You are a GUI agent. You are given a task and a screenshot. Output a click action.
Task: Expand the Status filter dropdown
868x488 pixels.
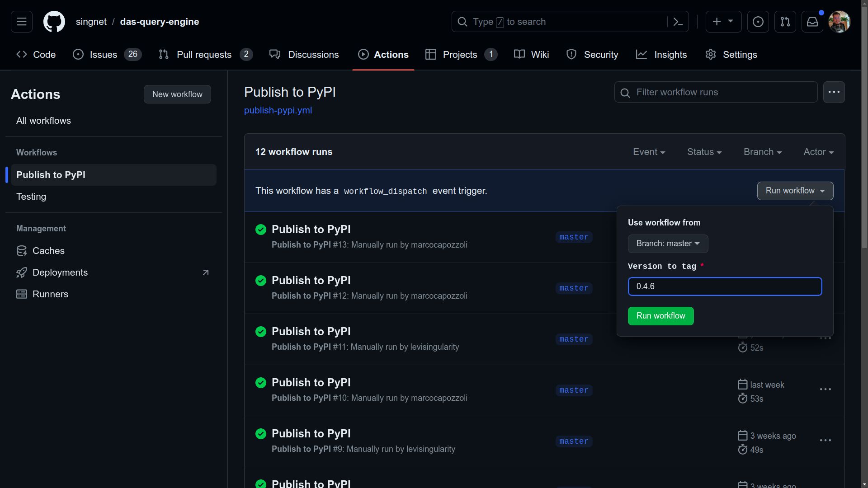[x=704, y=151]
